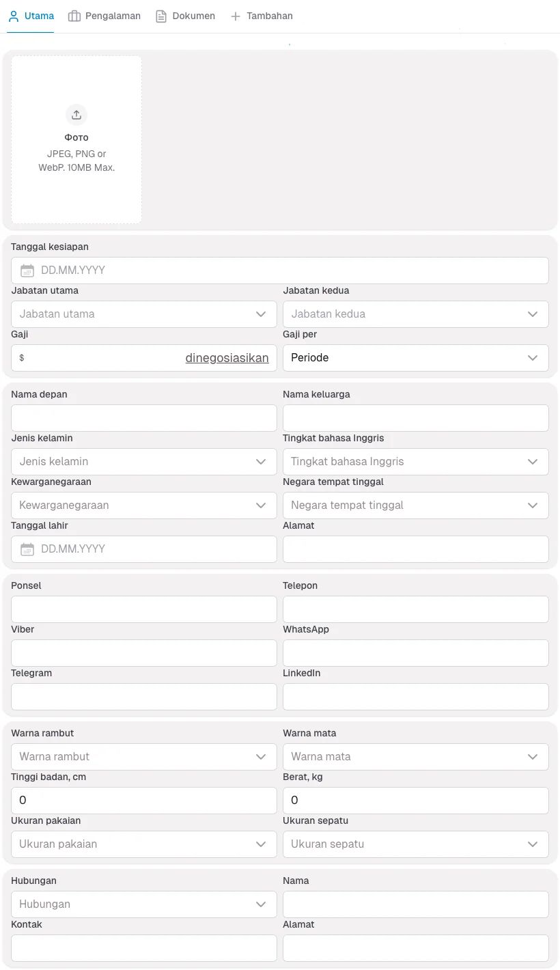Click the photo upload icon in the Foto box
560x970 pixels.
click(76, 114)
